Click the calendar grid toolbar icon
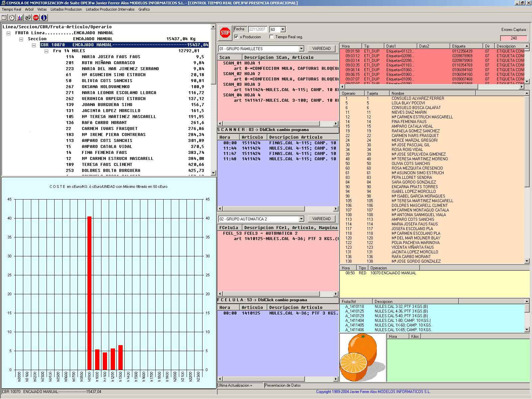 pyautogui.click(x=4, y=18)
